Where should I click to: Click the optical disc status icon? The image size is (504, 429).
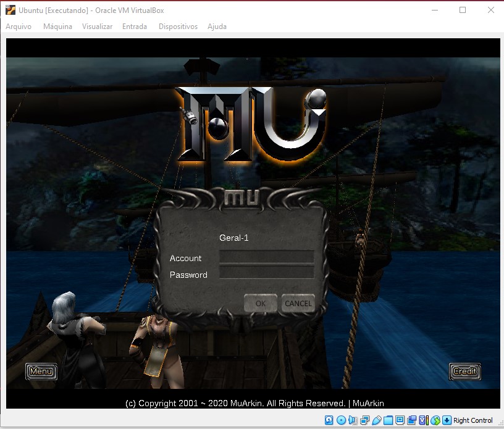click(342, 420)
